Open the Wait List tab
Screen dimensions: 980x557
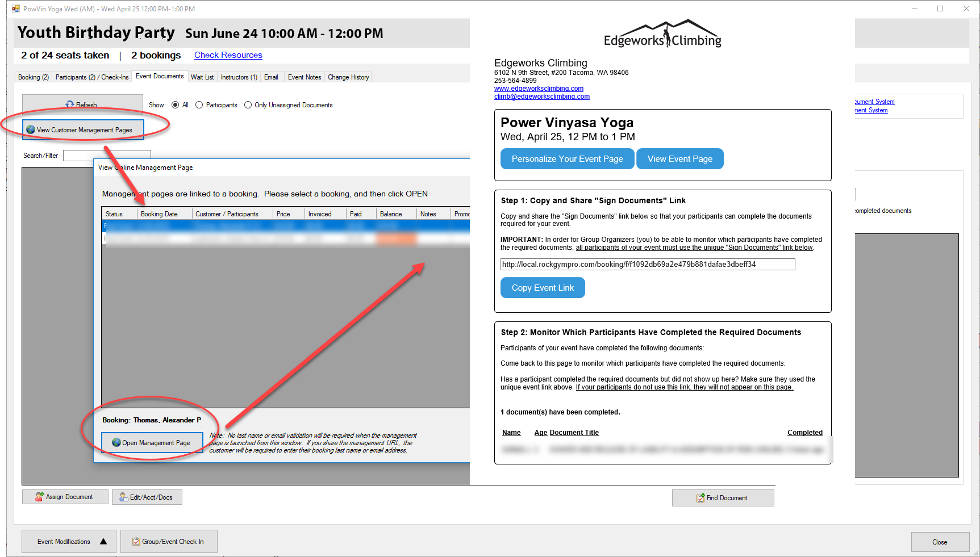coord(202,77)
